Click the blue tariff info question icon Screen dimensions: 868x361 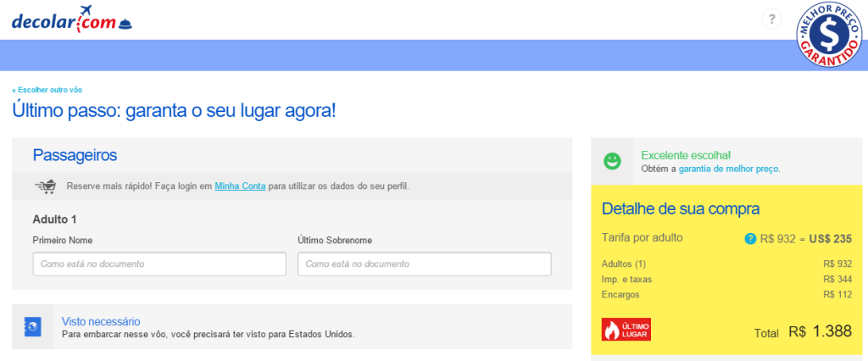[x=750, y=239]
